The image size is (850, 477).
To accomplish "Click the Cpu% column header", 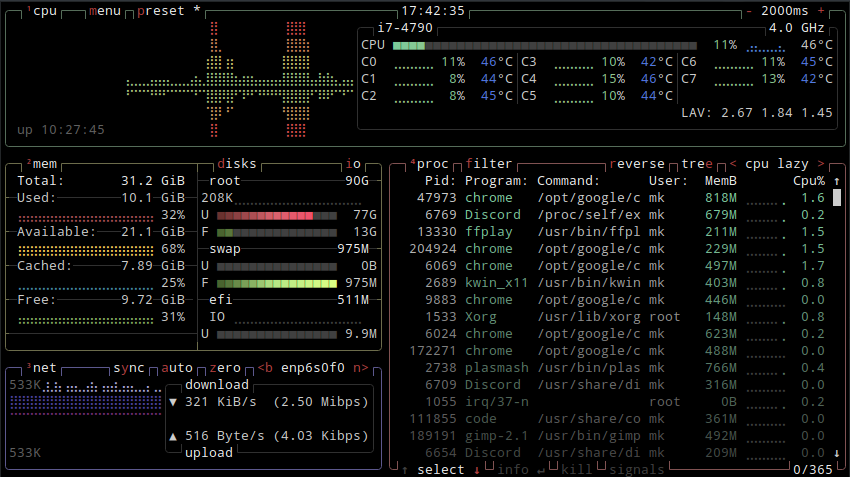I will [x=809, y=181].
